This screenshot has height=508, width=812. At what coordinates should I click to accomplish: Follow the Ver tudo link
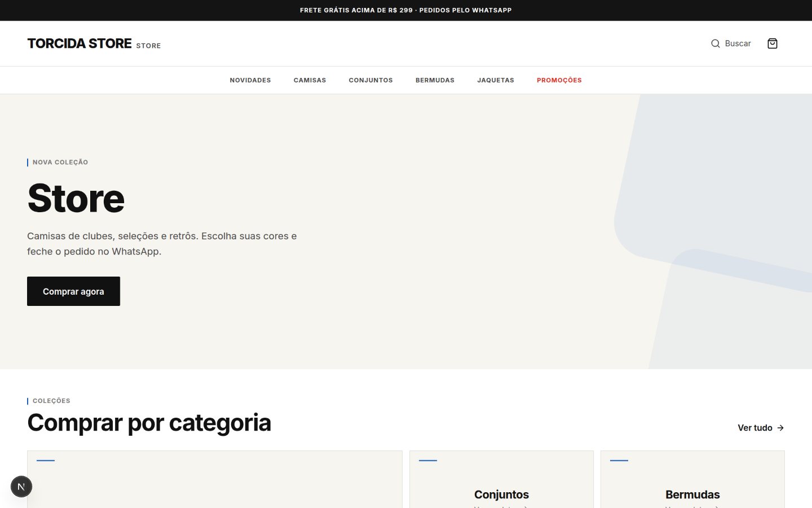pos(761,428)
